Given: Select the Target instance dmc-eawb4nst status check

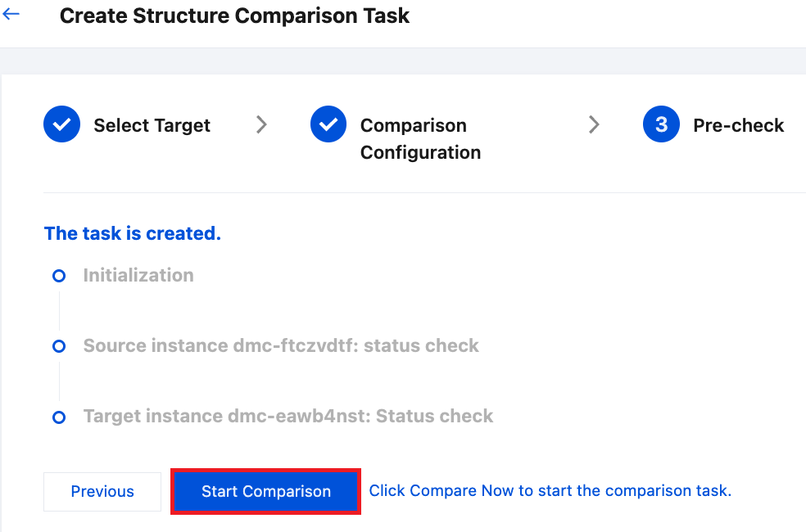Looking at the screenshot, I should (x=288, y=416).
